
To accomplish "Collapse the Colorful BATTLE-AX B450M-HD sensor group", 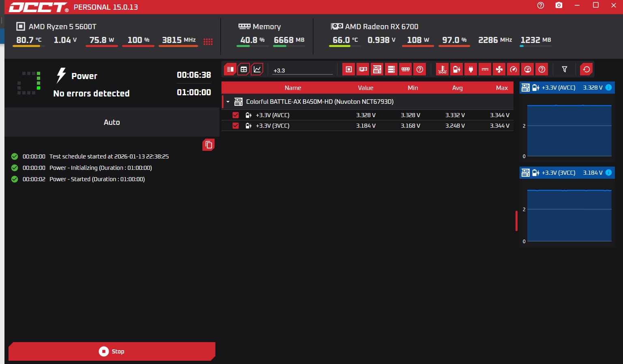I will point(228,102).
